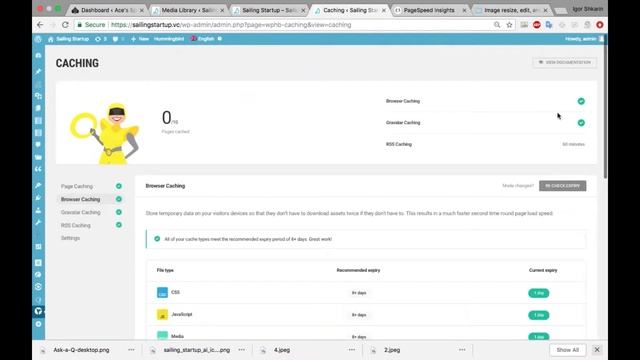Open downloaded file Ask-a-Q-desktop.png
This screenshot has height=360, width=640.
click(x=81, y=350)
